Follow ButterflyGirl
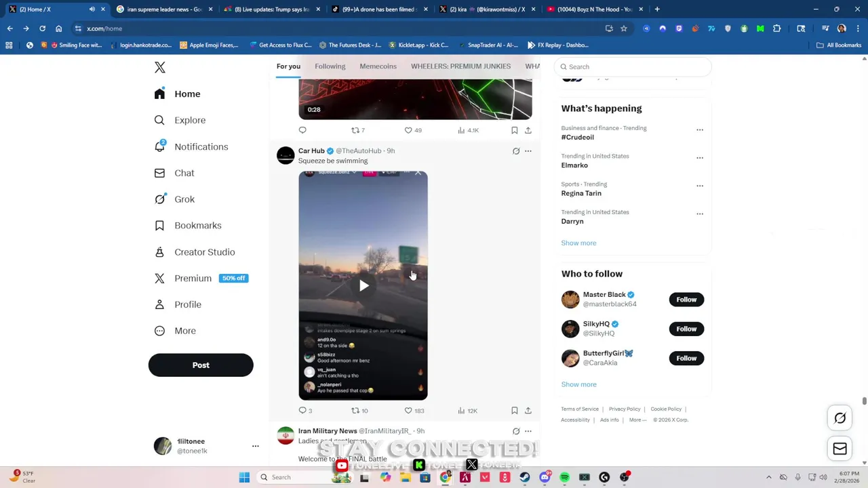The height and width of the screenshot is (488, 868). pos(686,358)
